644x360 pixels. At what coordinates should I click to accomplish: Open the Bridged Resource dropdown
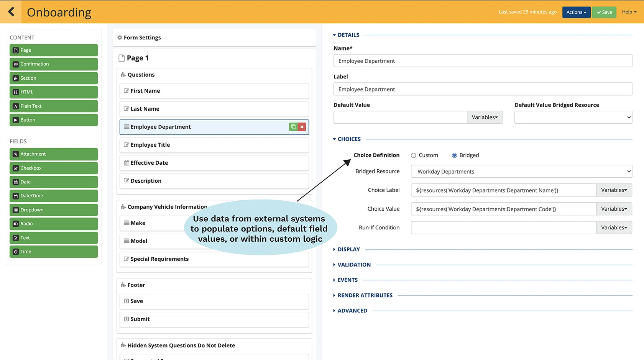click(521, 172)
